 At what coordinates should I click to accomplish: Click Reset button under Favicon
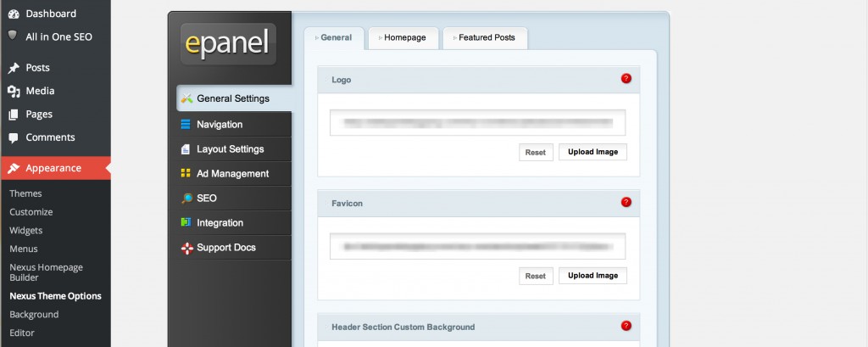point(536,276)
